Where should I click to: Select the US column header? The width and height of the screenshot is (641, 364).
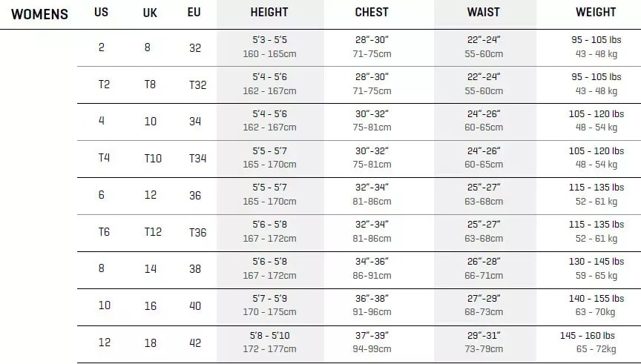pyautogui.click(x=102, y=13)
